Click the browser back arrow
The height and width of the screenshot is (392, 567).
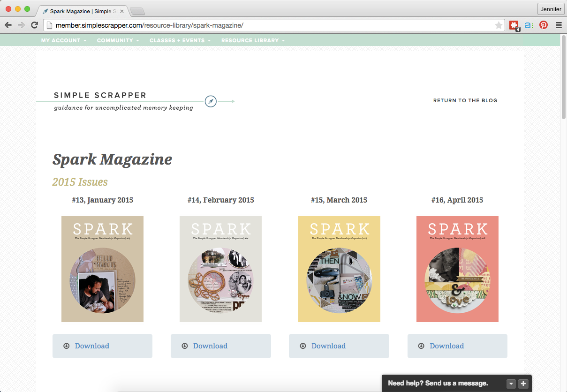(x=8, y=25)
